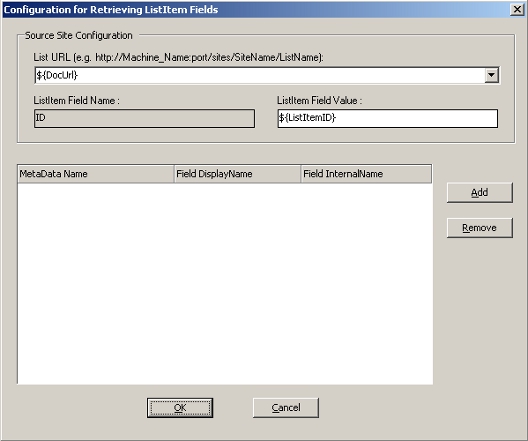Click the Field DisplayName column header
This screenshot has height=441, width=528.
[237, 174]
